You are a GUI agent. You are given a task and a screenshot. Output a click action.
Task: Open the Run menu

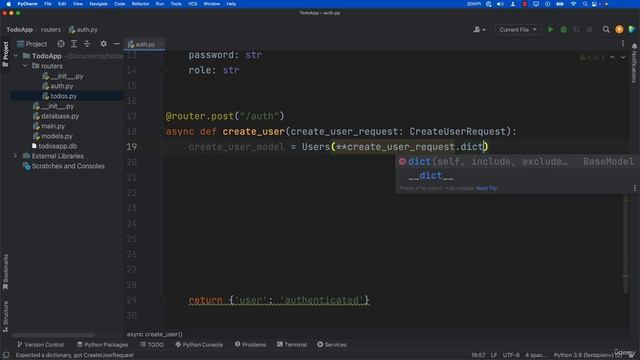click(160, 4)
